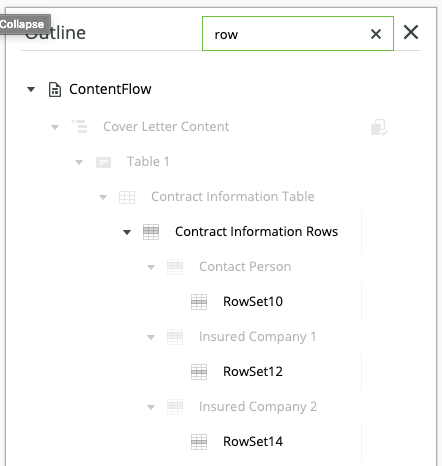Click the Contract Information Rows icon

pos(151,232)
